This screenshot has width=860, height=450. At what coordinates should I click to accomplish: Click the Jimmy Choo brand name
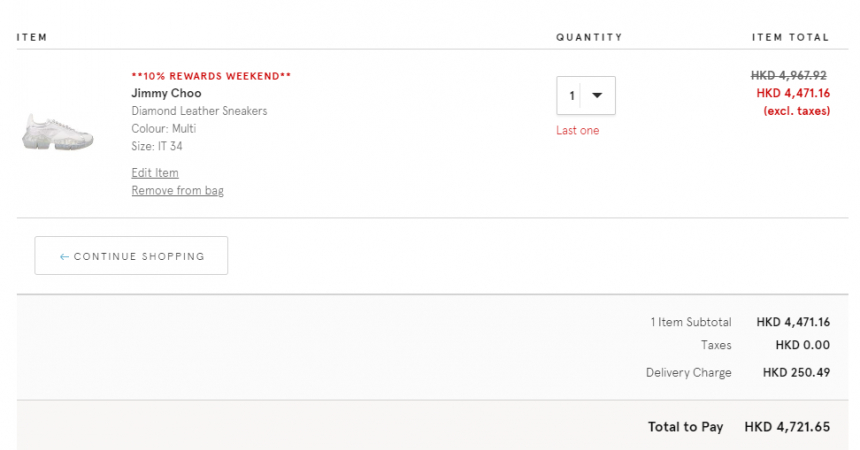click(166, 93)
